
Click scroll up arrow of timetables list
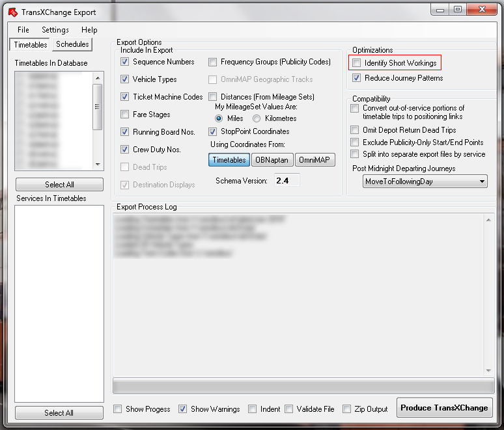click(x=98, y=78)
